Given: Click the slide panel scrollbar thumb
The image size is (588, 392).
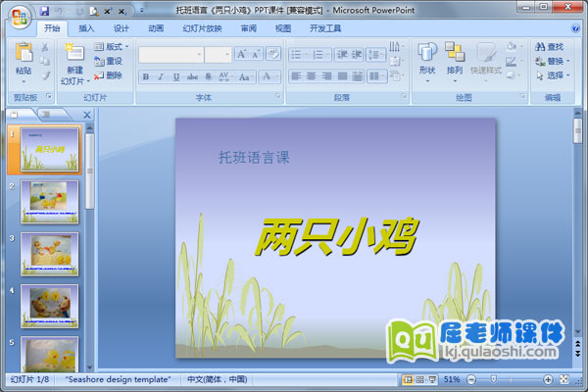Looking at the screenshot, I should click(x=89, y=171).
